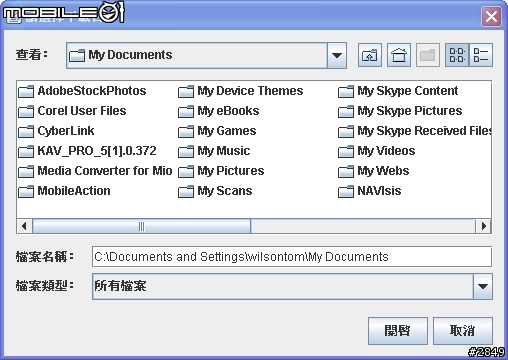Screen dimensions: 508x360
Task: Select the My Games folder name
Action: [227, 131]
